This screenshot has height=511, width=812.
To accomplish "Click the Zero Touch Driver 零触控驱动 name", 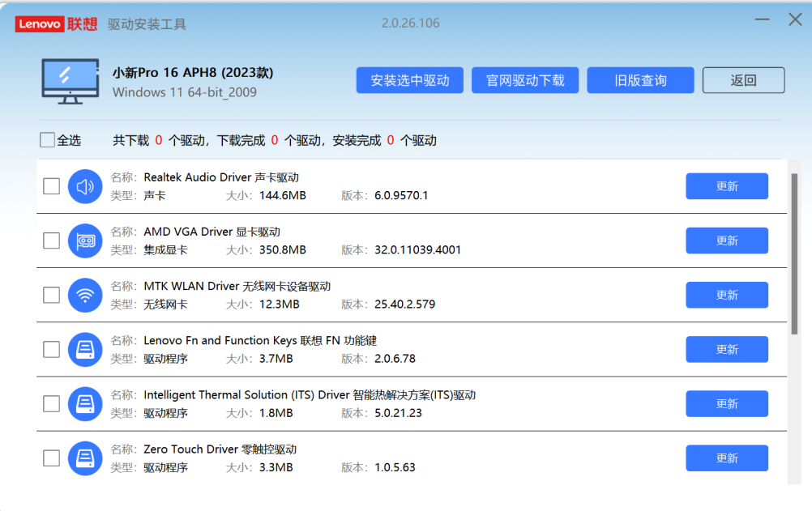I will click(220, 449).
